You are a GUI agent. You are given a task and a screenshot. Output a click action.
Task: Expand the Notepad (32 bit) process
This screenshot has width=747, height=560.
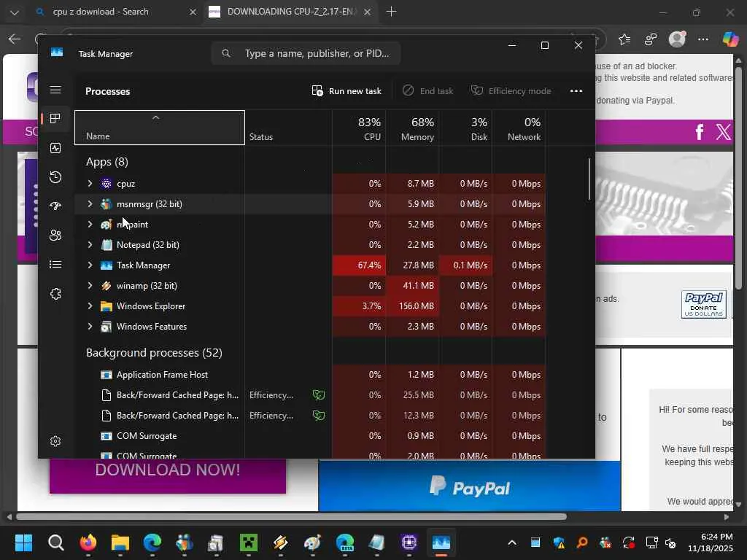[x=90, y=245]
